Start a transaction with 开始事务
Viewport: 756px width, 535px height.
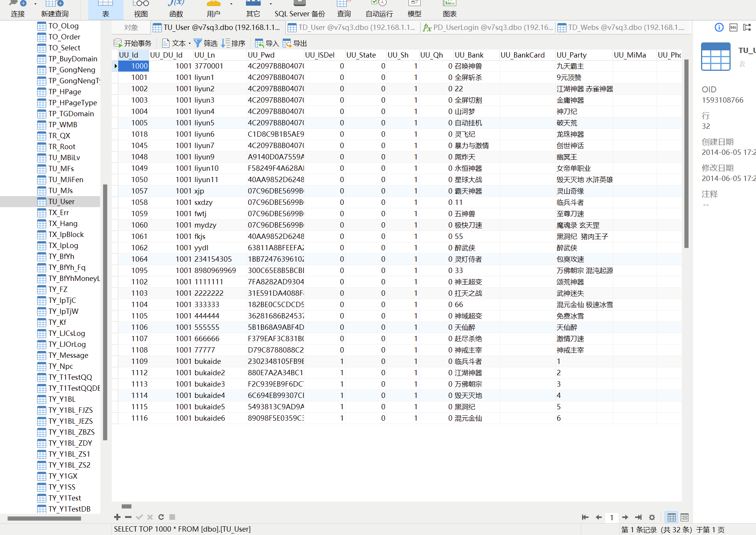click(133, 43)
